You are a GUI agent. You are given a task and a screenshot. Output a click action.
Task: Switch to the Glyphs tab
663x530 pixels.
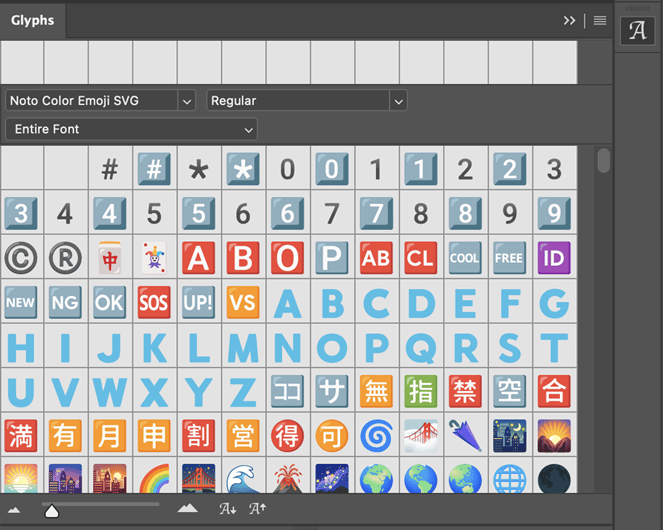pos(33,20)
